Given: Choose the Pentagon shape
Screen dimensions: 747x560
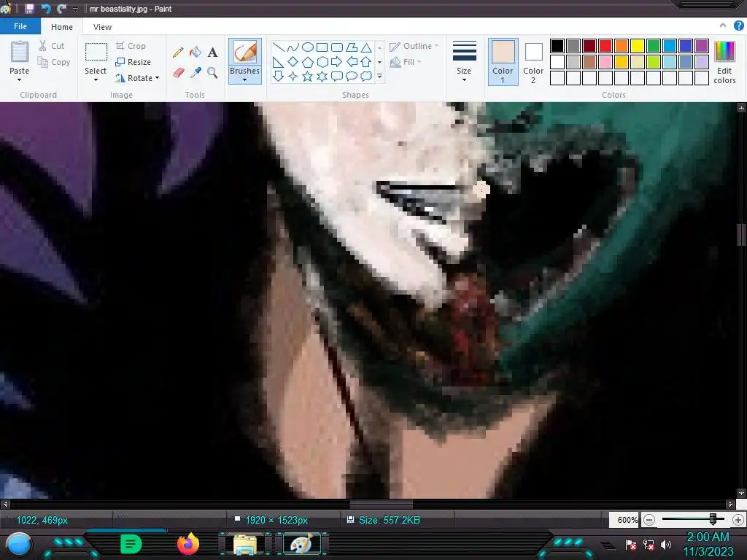Looking at the screenshot, I should [x=308, y=62].
